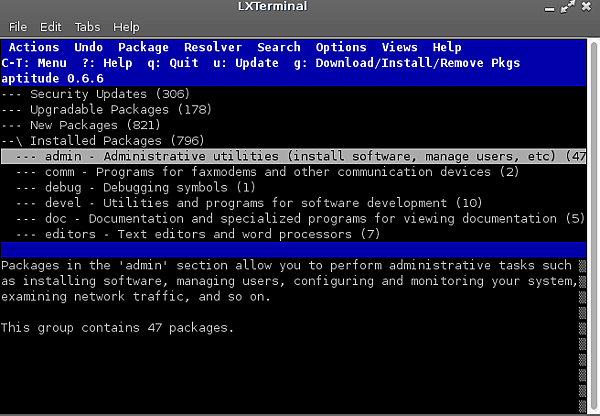Click 'g: Download/Install/Remove Pkgs' hint
This screenshot has height=416, width=600.
(407, 63)
